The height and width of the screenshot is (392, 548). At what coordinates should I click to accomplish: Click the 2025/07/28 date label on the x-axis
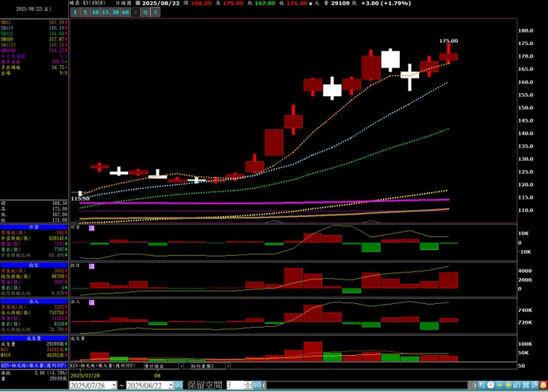pos(85,376)
